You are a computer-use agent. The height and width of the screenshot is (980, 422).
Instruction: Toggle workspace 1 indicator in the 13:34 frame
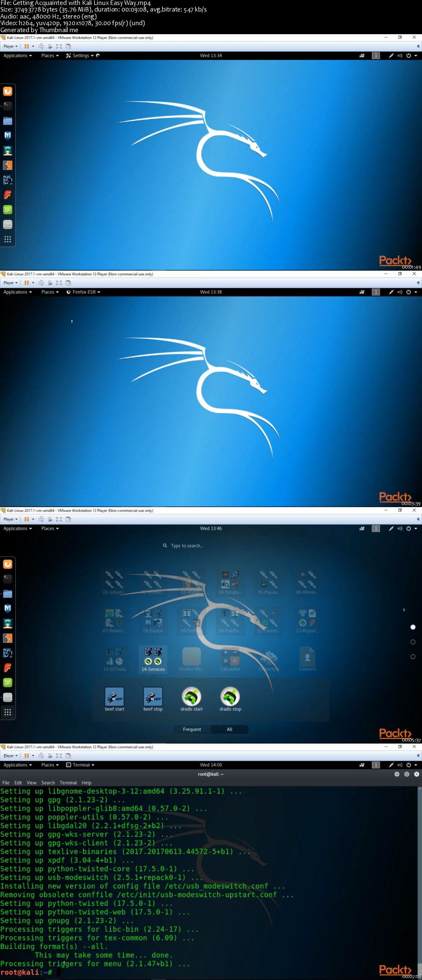376,56
